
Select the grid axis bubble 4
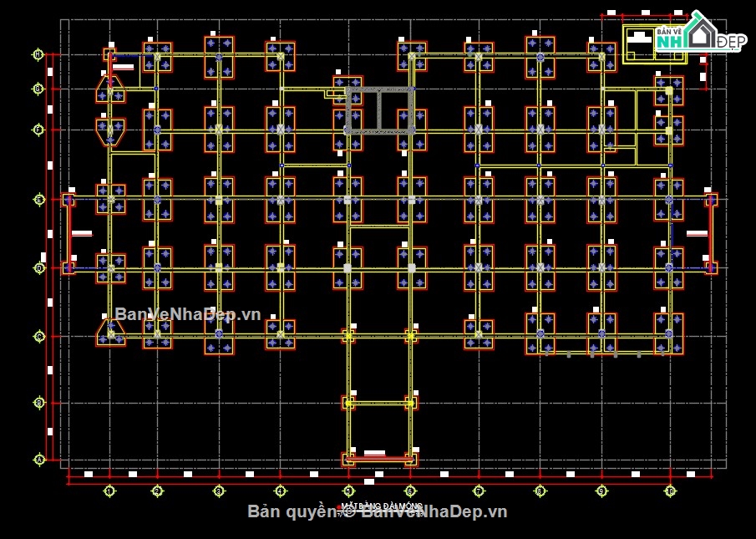coord(281,491)
